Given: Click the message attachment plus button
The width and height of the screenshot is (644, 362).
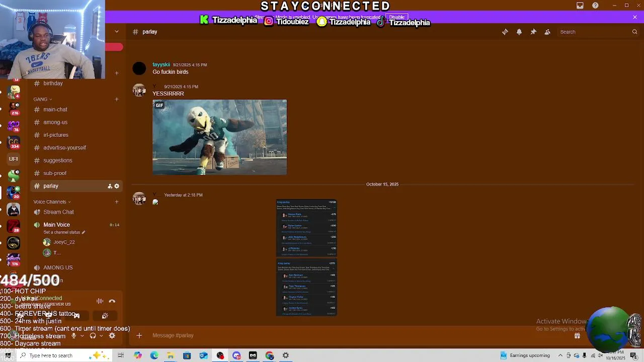Looking at the screenshot, I should [139, 335].
